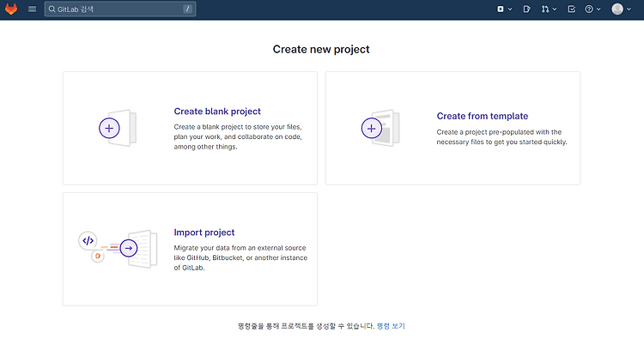Open the hamburger main menu
This screenshot has height=357, width=644.
(32, 9)
